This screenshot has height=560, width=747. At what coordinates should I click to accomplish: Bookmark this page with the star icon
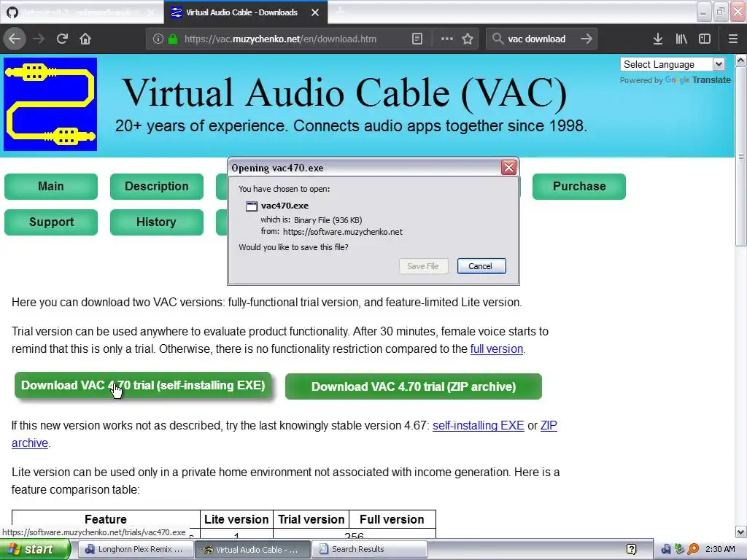coord(468,39)
